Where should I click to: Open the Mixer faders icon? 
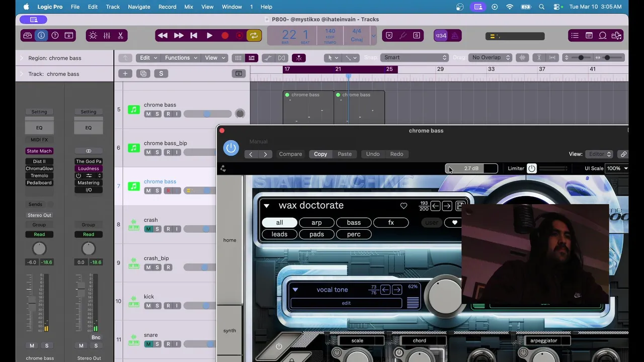(x=107, y=36)
